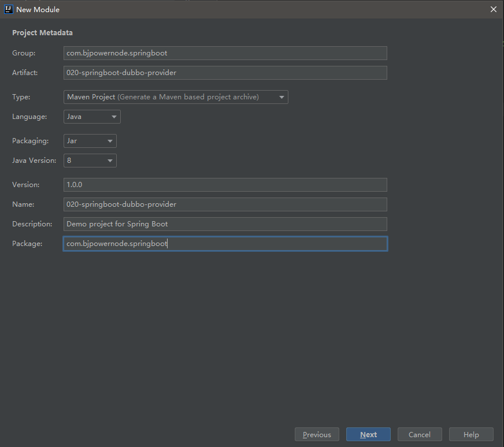The width and height of the screenshot is (504, 447).
Task: Click into the Package input field
Action: (x=225, y=244)
